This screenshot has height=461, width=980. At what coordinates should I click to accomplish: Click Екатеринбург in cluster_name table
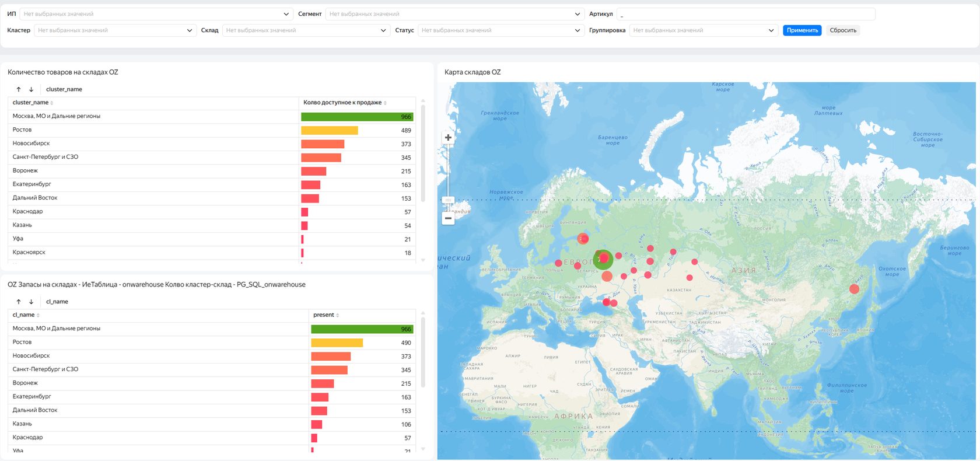click(x=32, y=184)
